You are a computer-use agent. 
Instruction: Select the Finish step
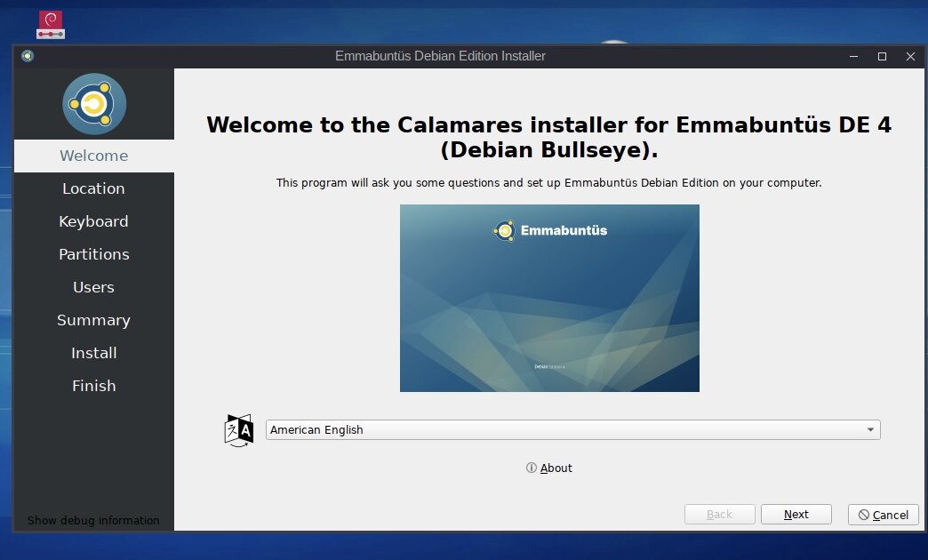point(94,386)
